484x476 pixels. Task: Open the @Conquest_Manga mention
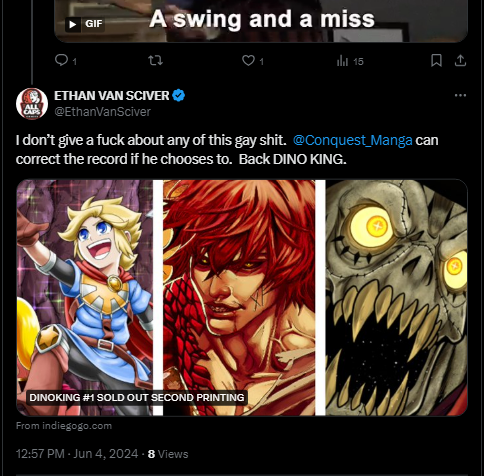(x=353, y=140)
